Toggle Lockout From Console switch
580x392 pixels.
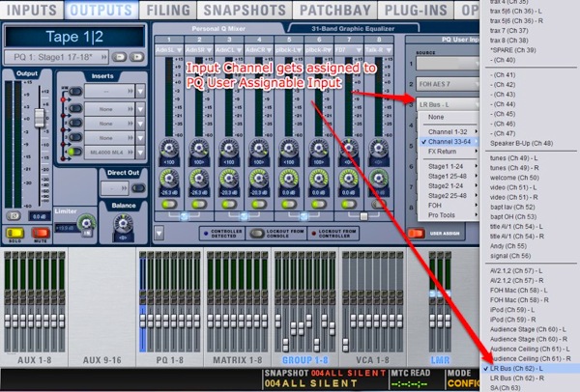[257, 233]
